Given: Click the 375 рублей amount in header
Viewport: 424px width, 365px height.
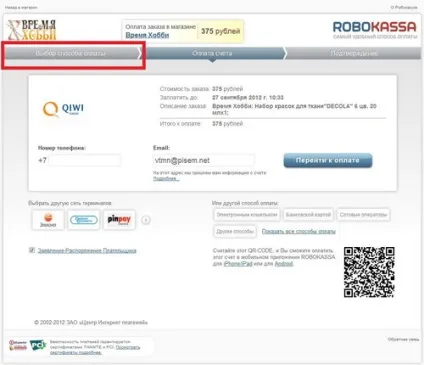Looking at the screenshot, I should coord(221,31).
